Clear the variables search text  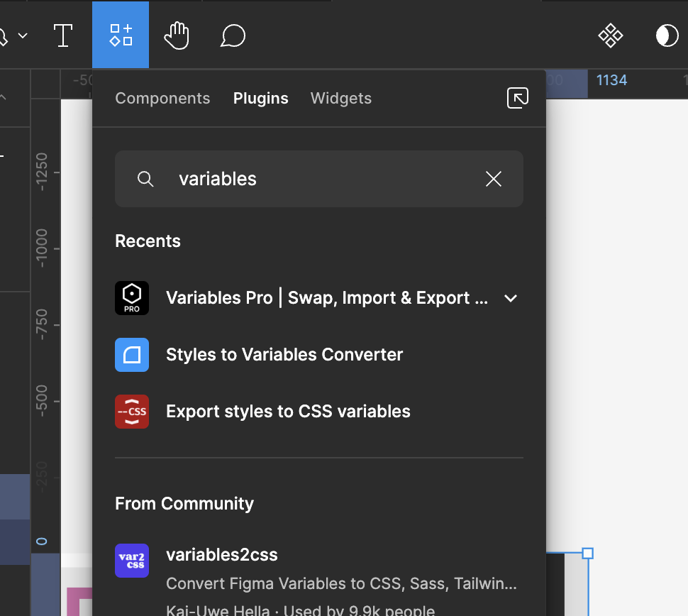pyautogui.click(x=494, y=179)
